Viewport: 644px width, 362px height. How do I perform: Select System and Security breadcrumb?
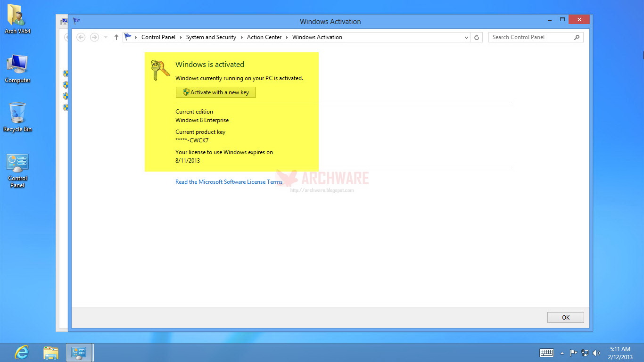click(211, 37)
